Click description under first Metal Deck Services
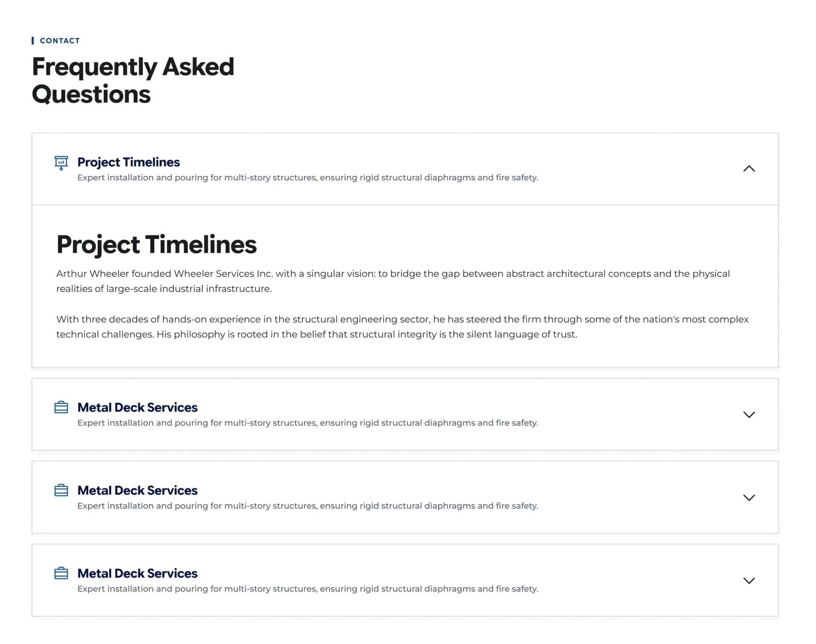This screenshot has height=644, width=816. pos(308,422)
